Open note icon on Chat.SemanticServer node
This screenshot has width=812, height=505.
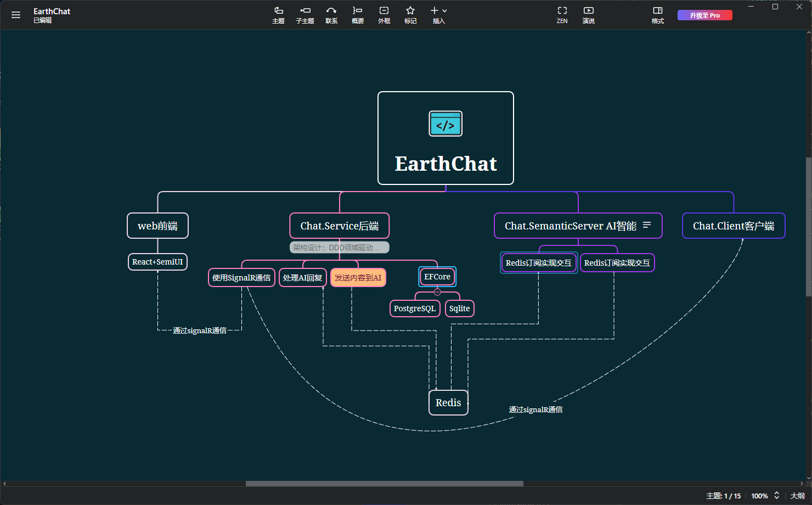point(647,225)
